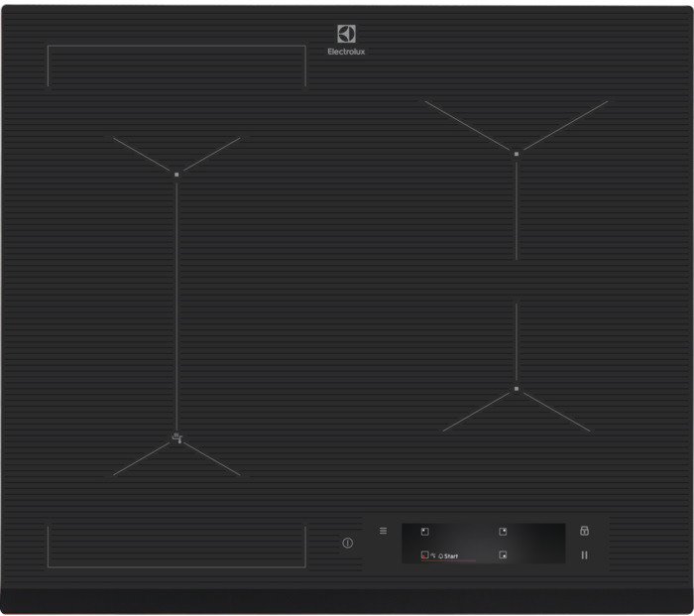This screenshot has width=694, height=616.
Task: Click the Electrolux brand name text
Action: (346, 52)
